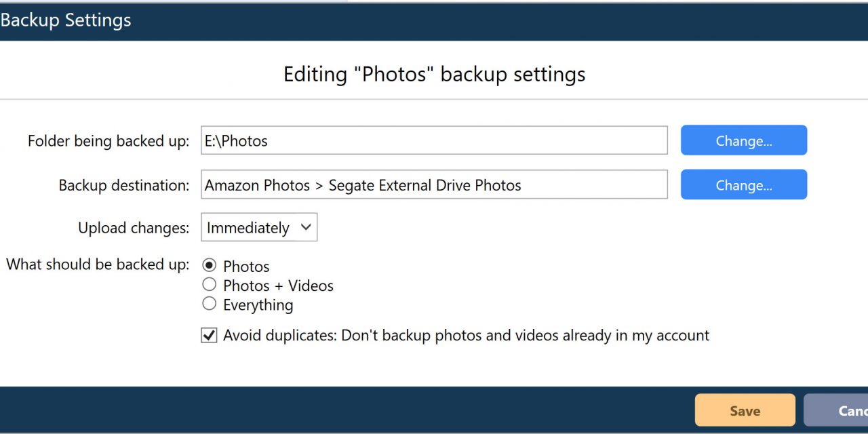Untick the Avoid duplicates checkbox box
The height and width of the screenshot is (434, 868).
[x=209, y=335]
